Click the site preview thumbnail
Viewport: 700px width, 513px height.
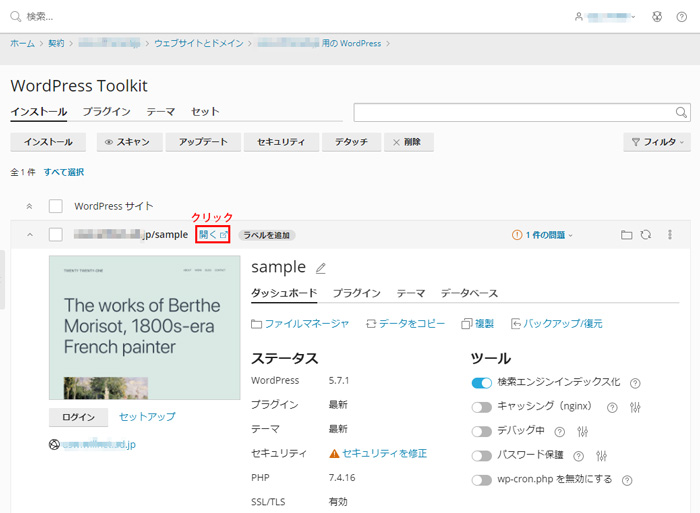pyautogui.click(x=144, y=327)
